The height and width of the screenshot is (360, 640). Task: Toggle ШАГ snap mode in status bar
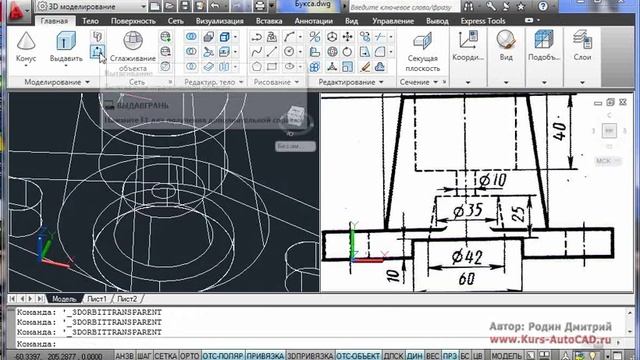click(x=144, y=356)
